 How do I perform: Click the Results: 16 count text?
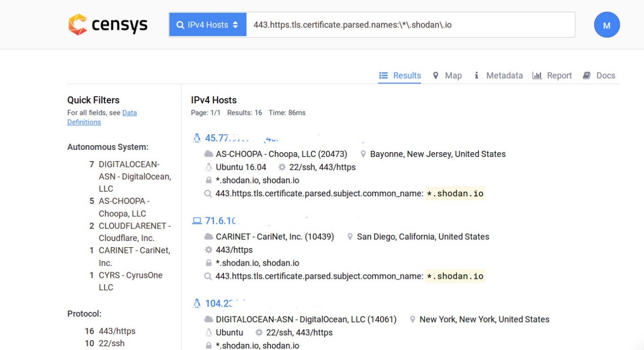click(244, 113)
